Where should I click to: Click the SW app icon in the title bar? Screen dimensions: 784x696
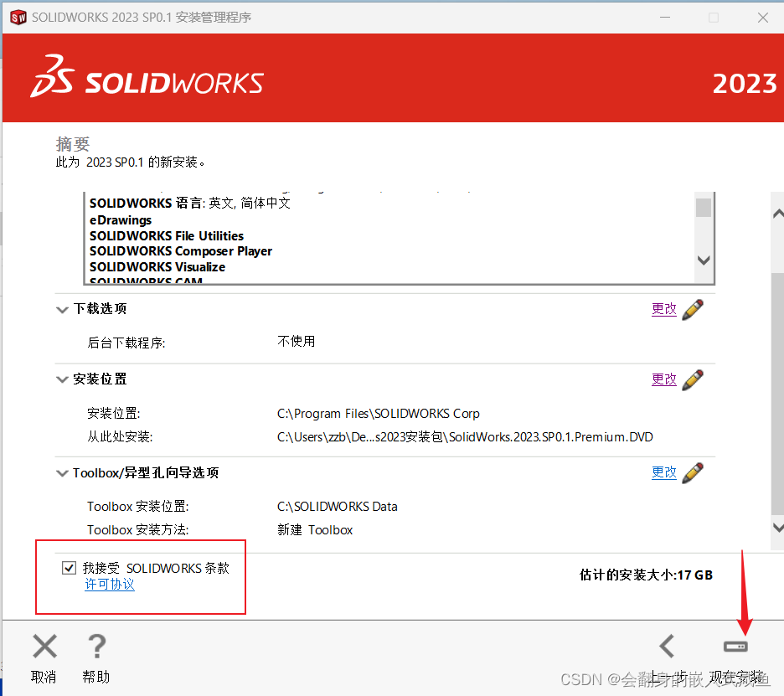[18, 18]
